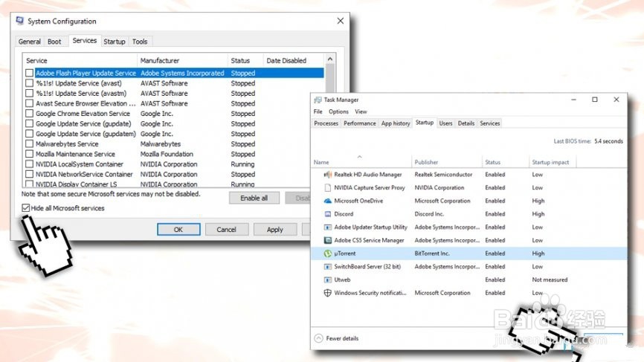Switch to Details tab in Task Manager
Viewport: 644px width, 362px height.
pyautogui.click(x=466, y=123)
